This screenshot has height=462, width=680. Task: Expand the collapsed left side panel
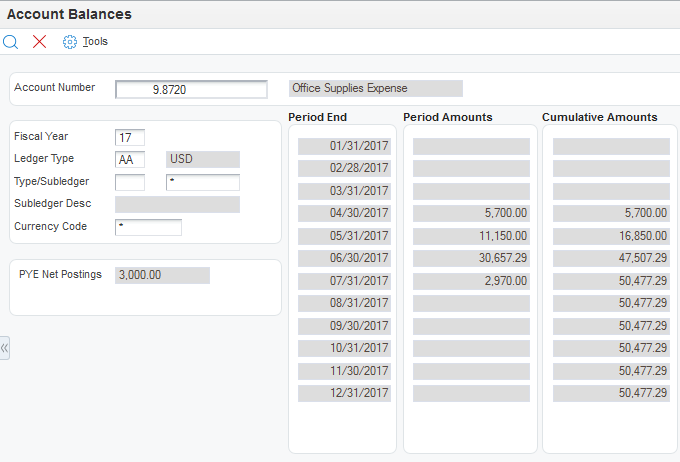(x=5, y=348)
